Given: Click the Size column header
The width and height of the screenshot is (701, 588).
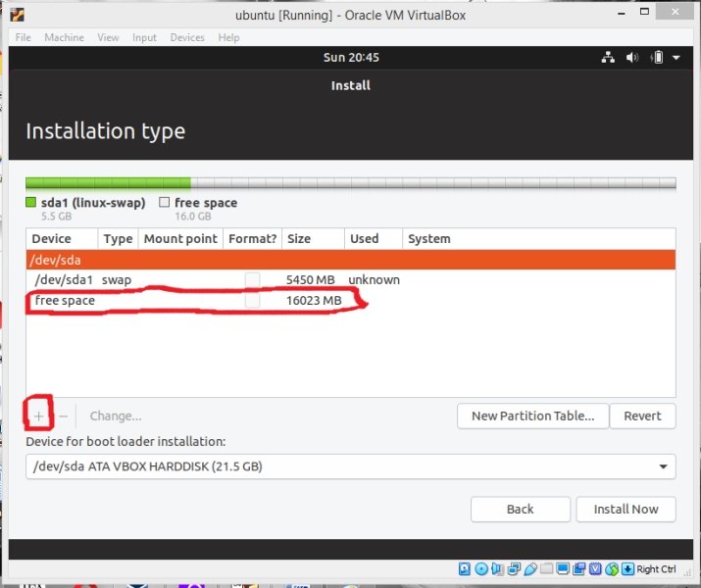Looking at the screenshot, I should 313,238.
